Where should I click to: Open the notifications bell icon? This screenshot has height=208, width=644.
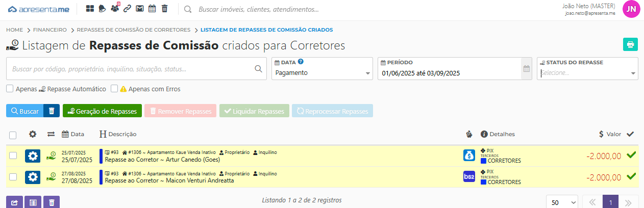[x=102, y=9]
